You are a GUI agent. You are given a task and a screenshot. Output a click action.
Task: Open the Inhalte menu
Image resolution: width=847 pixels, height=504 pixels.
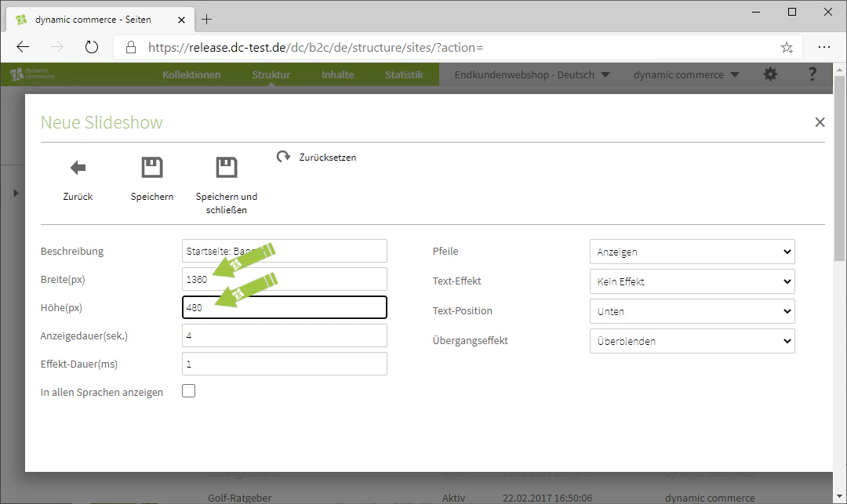(x=337, y=74)
